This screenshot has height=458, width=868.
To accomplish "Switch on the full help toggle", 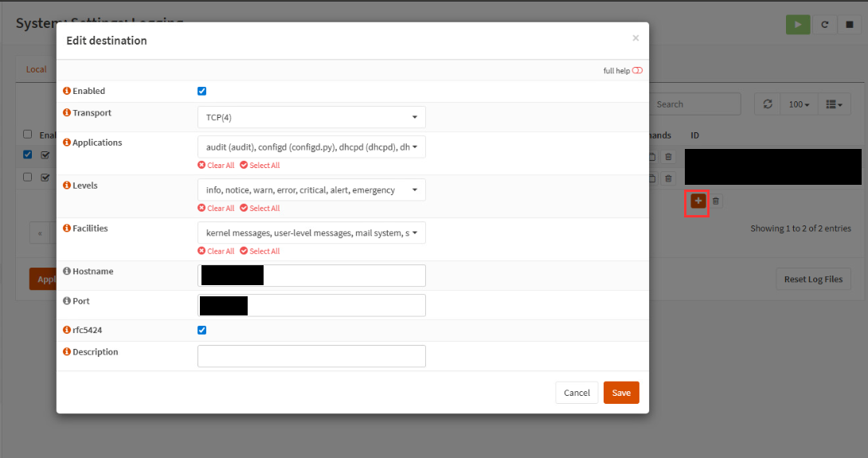I will [x=637, y=71].
